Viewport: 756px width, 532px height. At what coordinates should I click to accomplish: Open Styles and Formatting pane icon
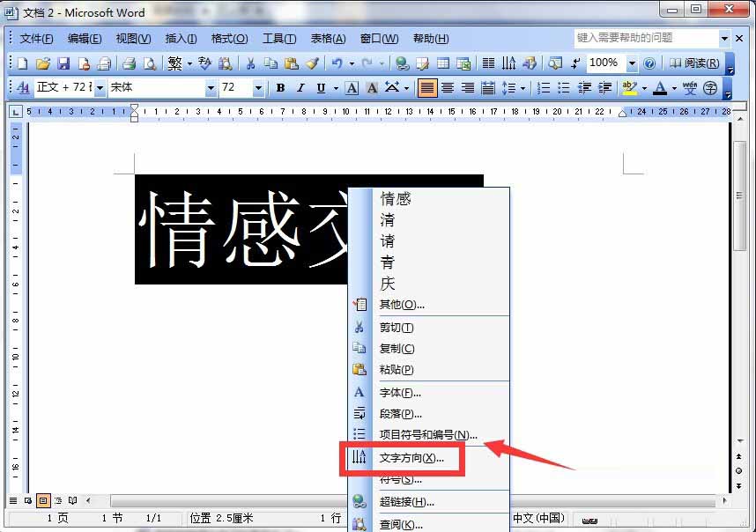(x=23, y=88)
